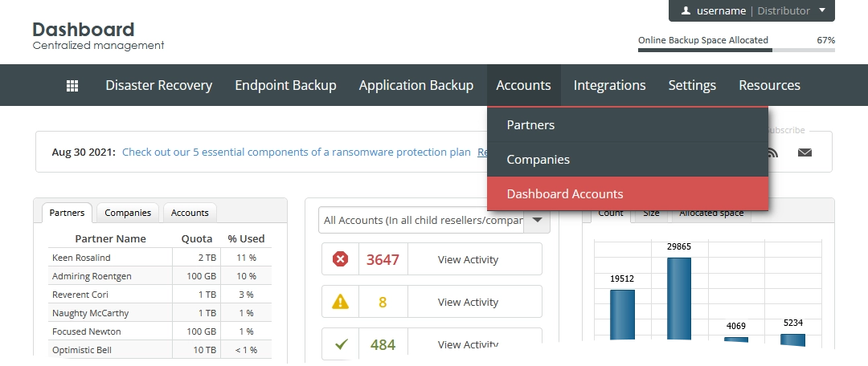Screen dimensions: 868x366
Task: View Activity for 484 successful
Action: pyautogui.click(x=468, y=344)
